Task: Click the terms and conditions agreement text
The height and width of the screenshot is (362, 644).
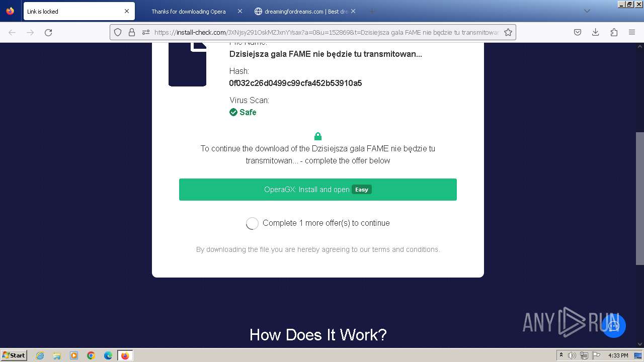Action: (x=318, y=249)
